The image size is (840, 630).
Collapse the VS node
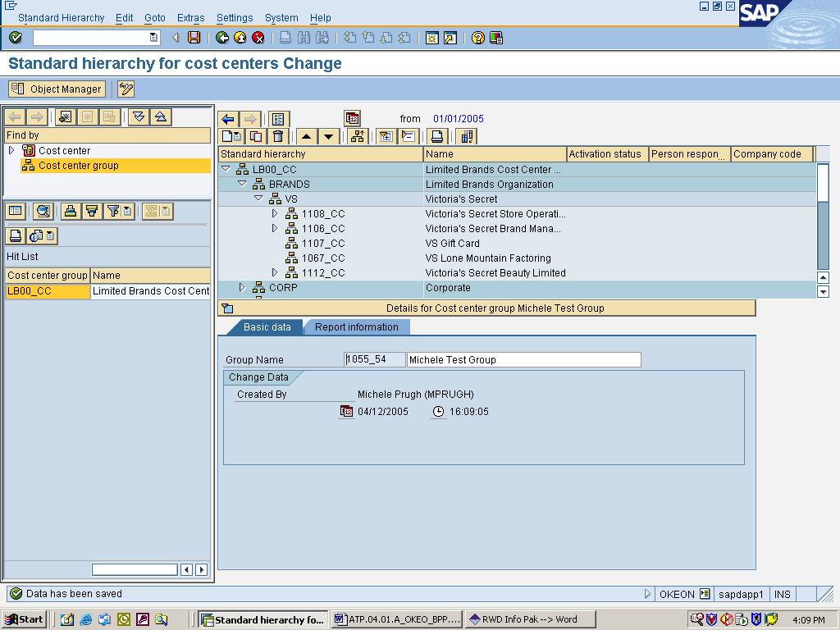coord(258,199)
